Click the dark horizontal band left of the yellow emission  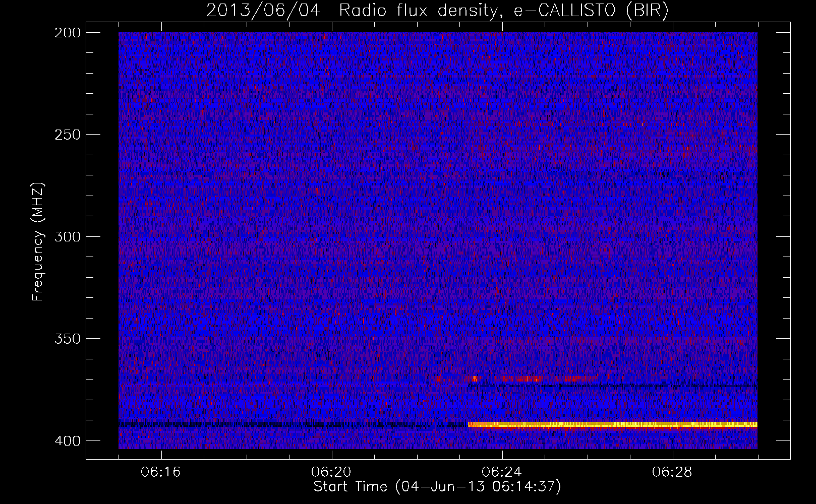coord(293,424)
